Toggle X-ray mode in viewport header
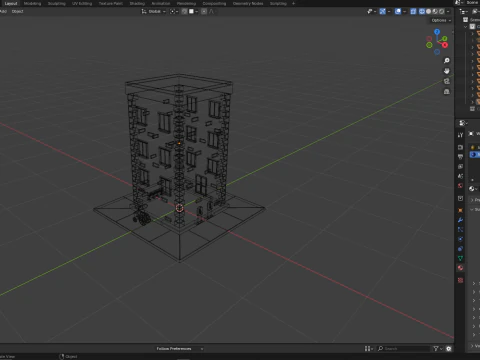 (413, 12)
